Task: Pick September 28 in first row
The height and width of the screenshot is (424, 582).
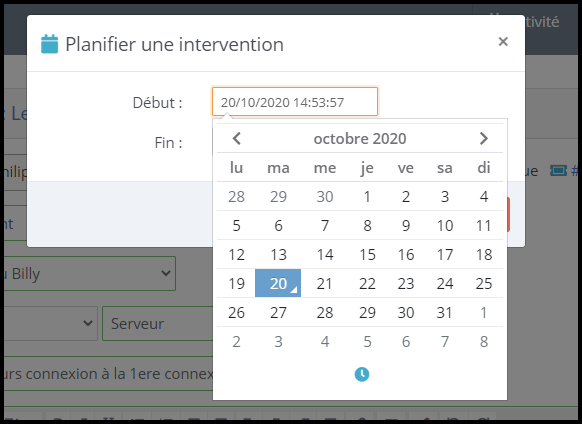Action: point(236,196)
